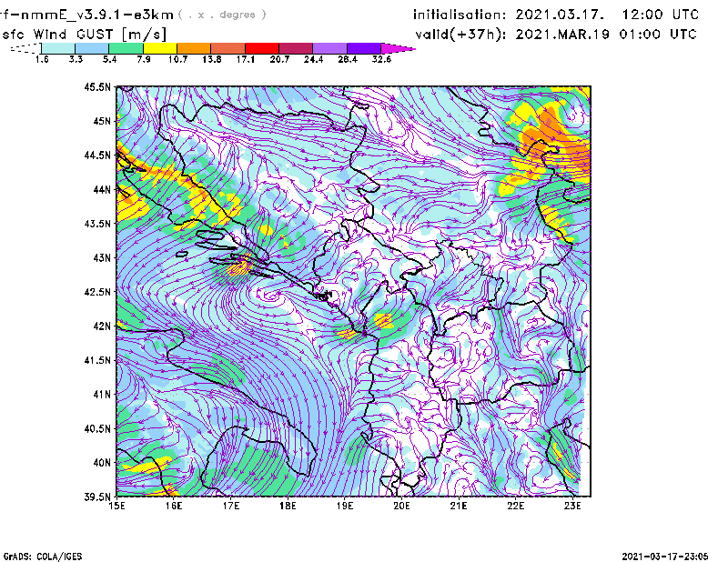
Task: Click the 16E longitude label
Action: tap(174, 506)
